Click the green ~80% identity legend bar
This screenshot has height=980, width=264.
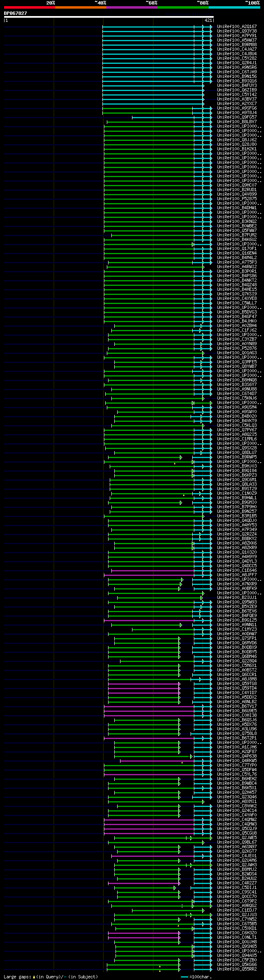coord(183,7)
